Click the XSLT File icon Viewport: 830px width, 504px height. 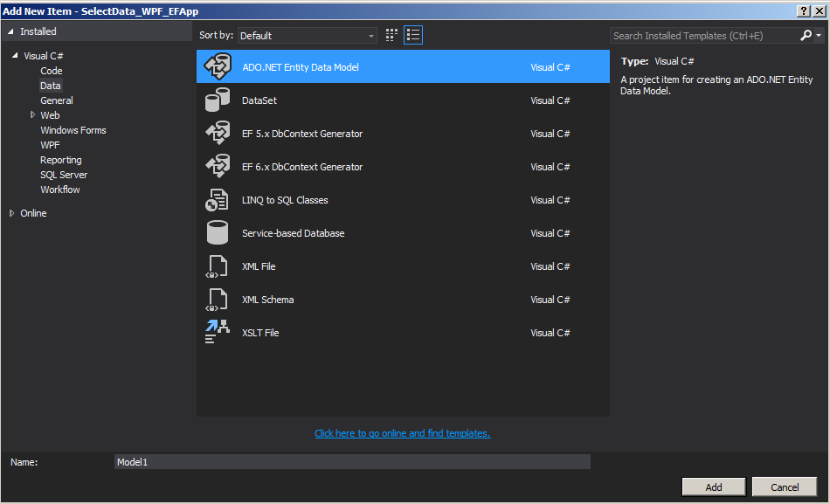tap(216, 333)
